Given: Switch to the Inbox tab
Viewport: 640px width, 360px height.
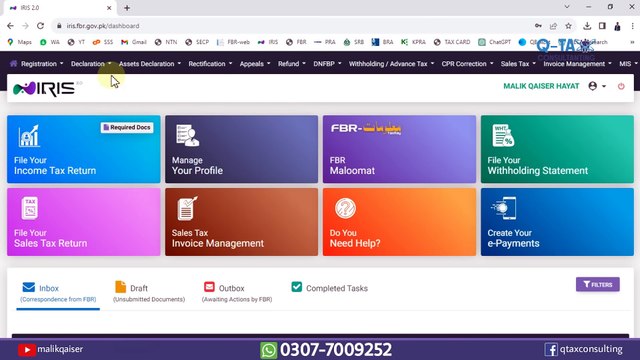Looking at the screenshot, I should pos(58,293).
